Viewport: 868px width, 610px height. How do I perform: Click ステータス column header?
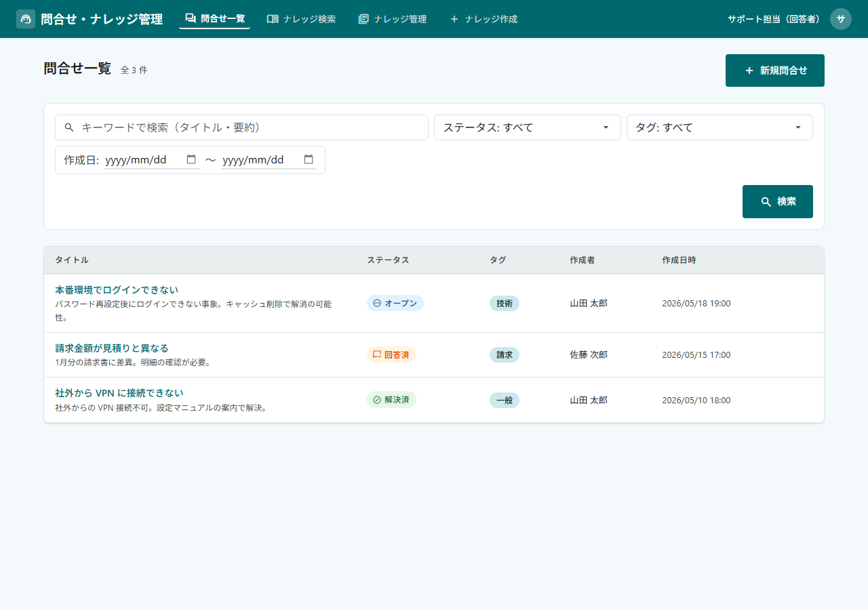point(388,260)
